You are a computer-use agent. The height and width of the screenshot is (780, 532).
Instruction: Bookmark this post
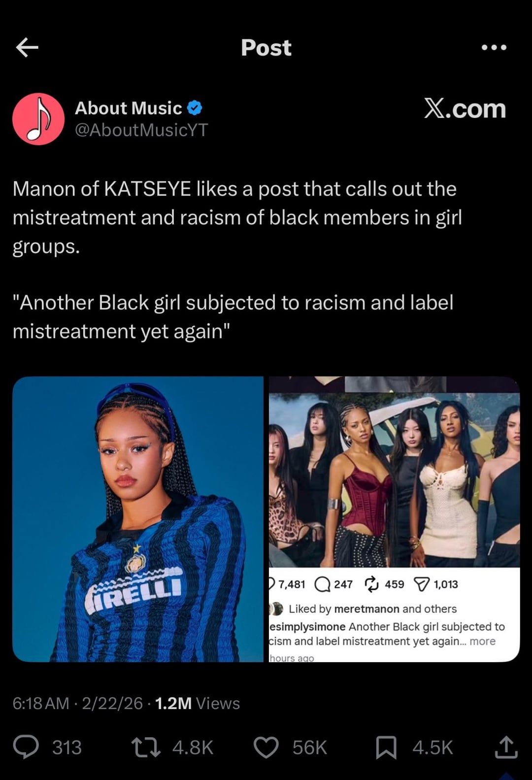386,747
